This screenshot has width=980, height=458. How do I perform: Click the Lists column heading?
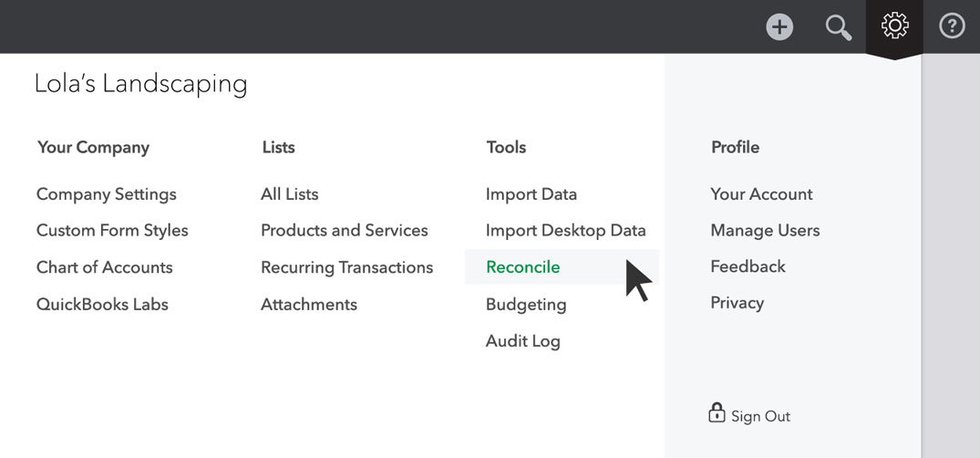[x=279, y=148]
